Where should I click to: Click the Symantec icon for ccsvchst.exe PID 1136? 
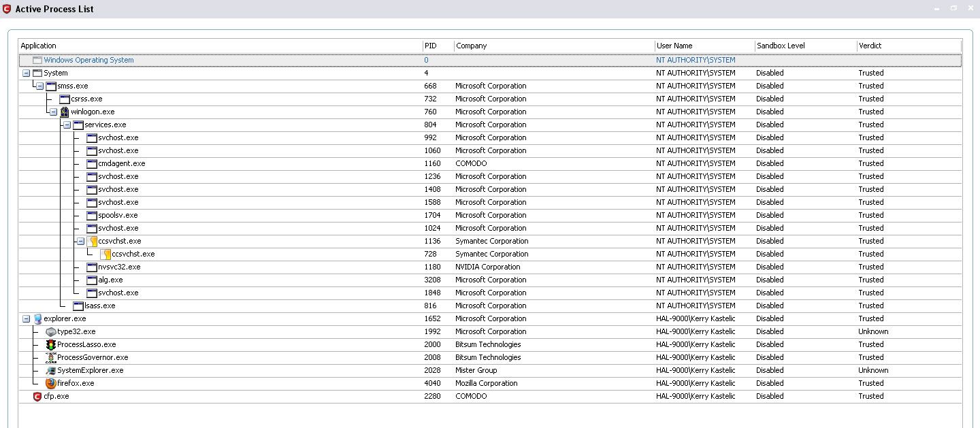[92, 241]
